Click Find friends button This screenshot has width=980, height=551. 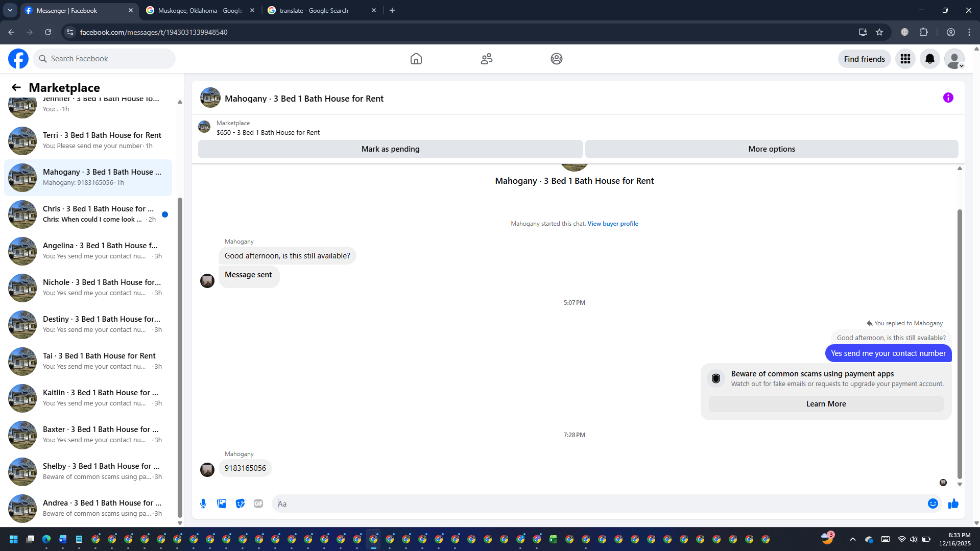pos(865,59)
